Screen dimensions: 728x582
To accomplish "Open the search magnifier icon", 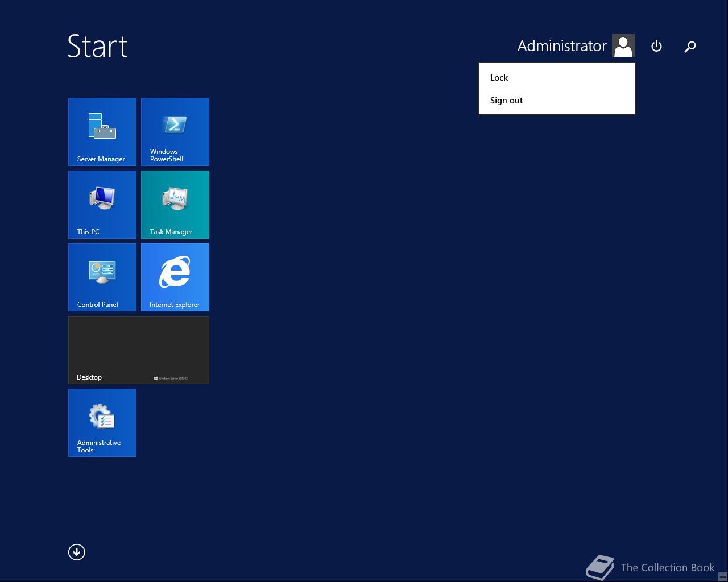I will pos(690,47).
